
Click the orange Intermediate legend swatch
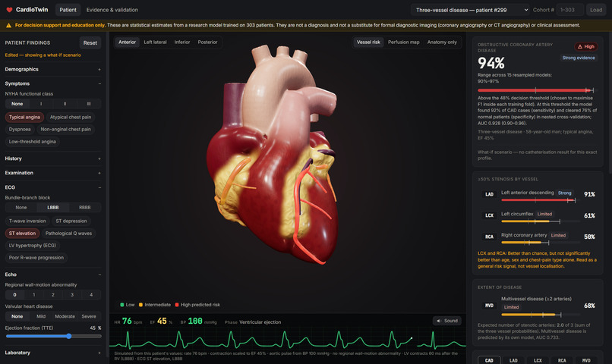[141, 305]
